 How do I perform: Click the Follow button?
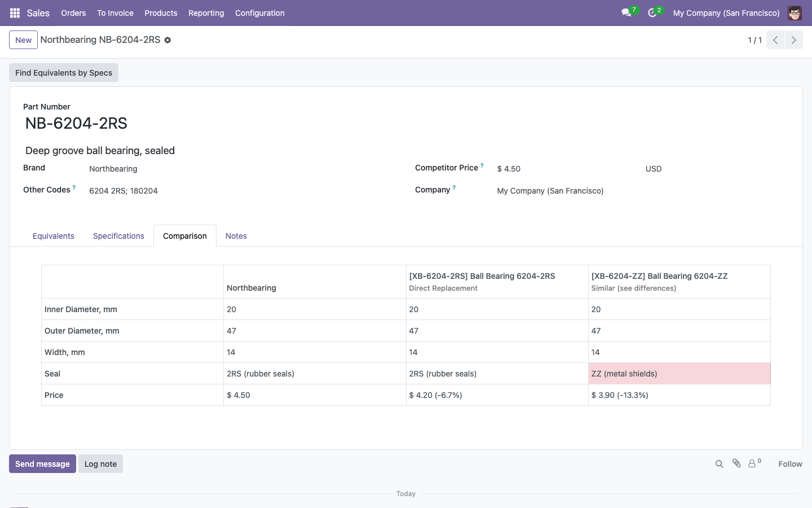790,464
